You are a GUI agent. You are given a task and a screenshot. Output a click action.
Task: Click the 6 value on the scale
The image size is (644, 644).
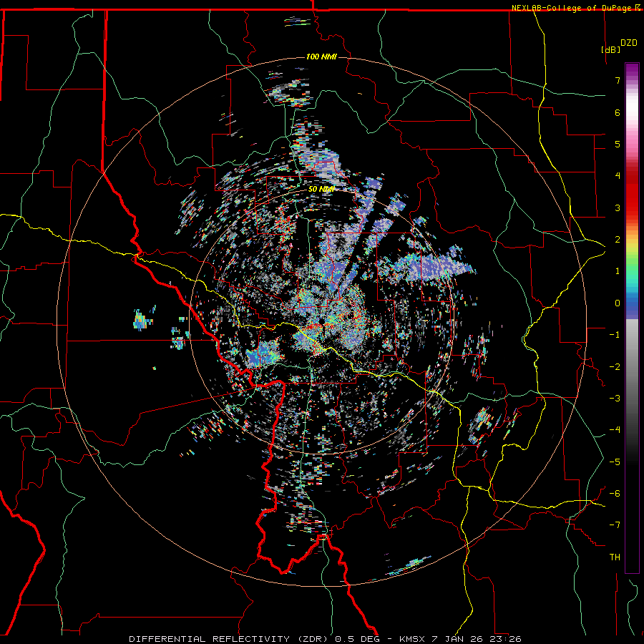point(618,112)
